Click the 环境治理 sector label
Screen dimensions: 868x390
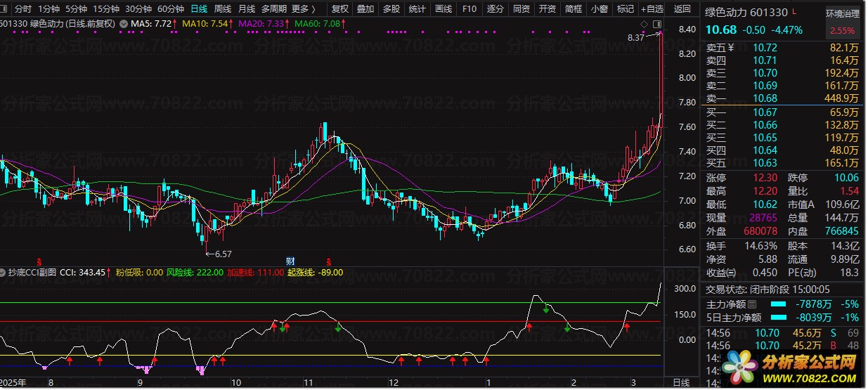[x=842, y=14]
